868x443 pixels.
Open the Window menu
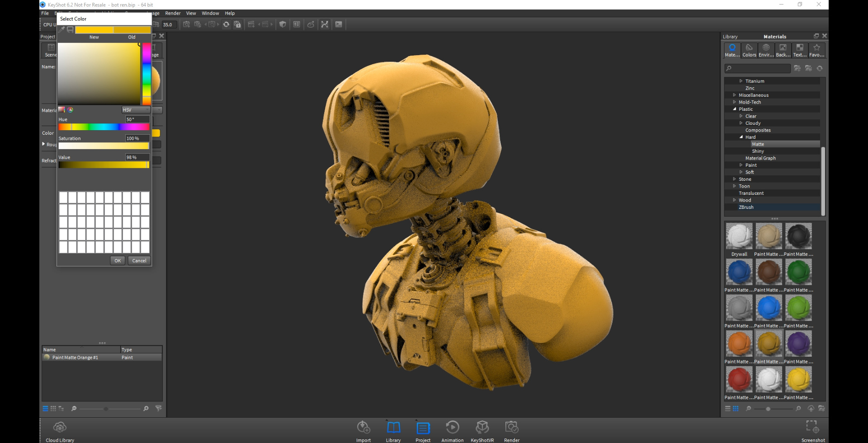[210, 13]
